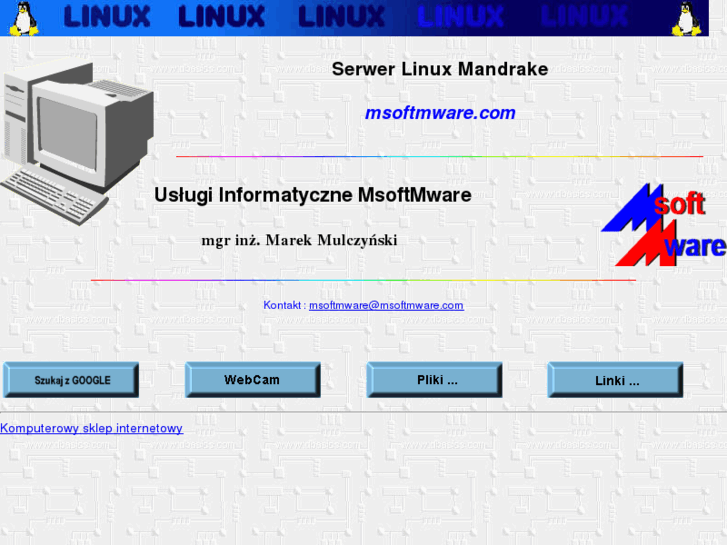
Task: Click the Usługi Informatyczne MsoftMware heading
Action: coord(312,195)
